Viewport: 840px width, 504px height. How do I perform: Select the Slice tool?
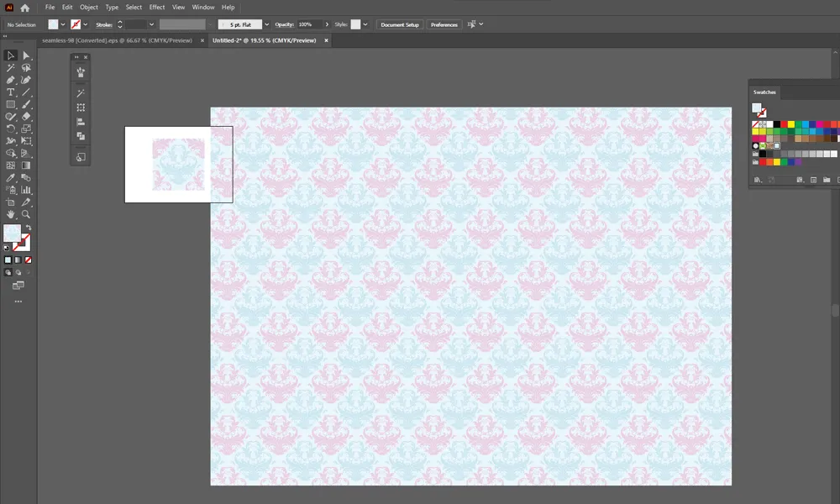point(26,202)
